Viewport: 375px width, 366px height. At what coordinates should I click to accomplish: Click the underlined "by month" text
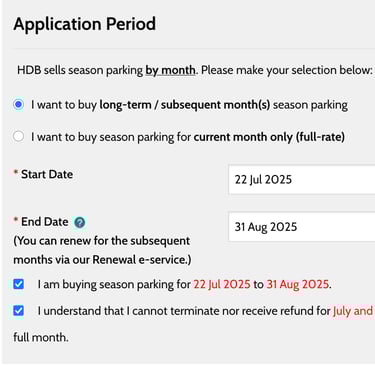pos(170,70)
